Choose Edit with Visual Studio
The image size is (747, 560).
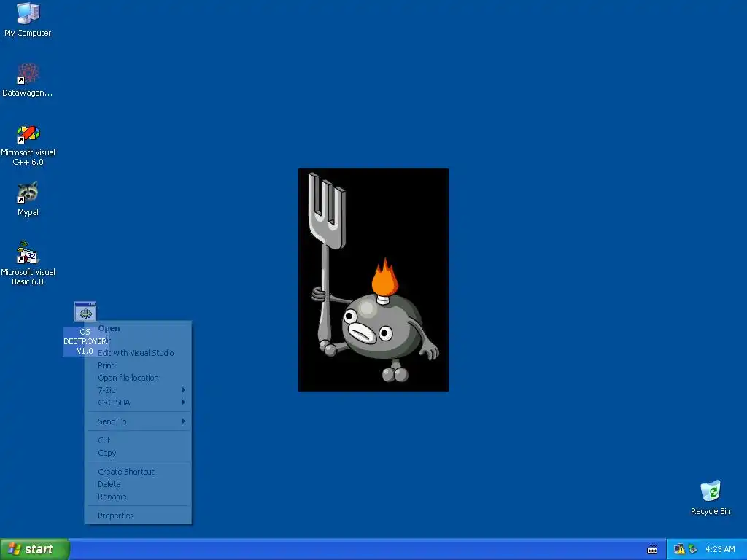pos(138,353)
